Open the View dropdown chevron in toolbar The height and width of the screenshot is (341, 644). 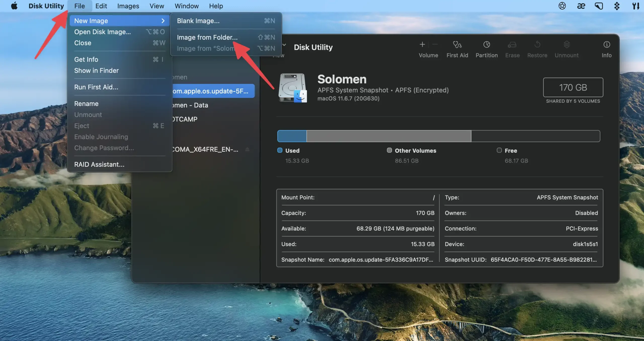point(284,45)
